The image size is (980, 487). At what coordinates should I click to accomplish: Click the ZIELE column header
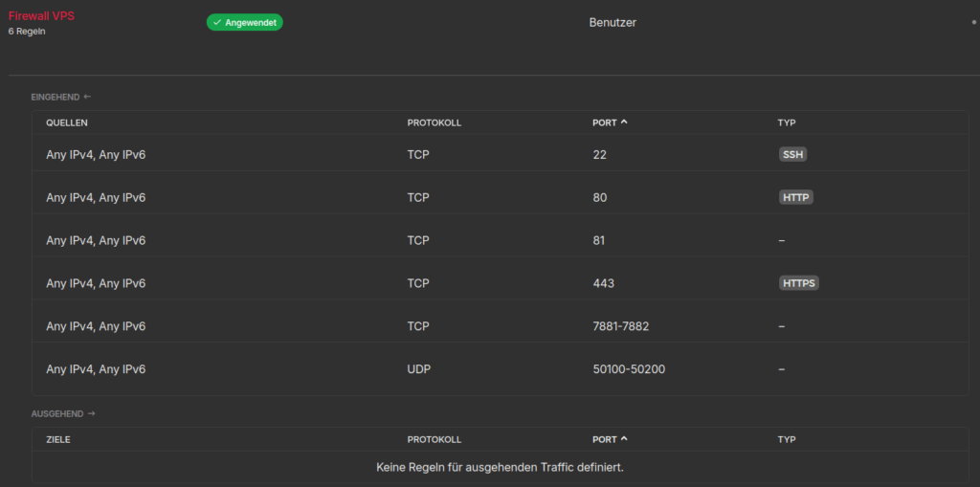[58, 439]
